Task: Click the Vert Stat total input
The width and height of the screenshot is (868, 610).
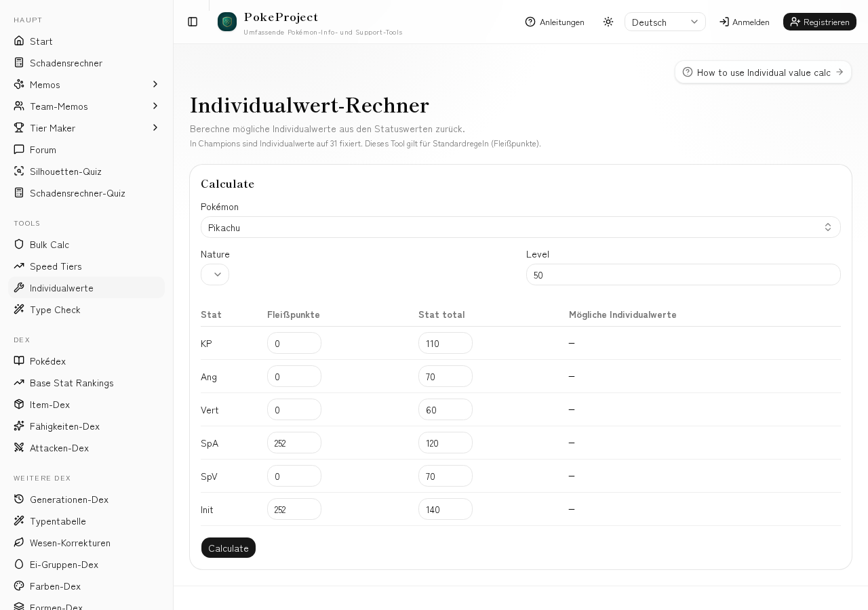Action: (446, 409)
